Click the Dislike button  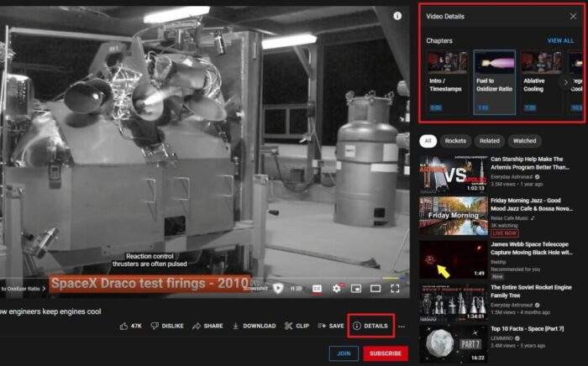[x=167, y=326]
